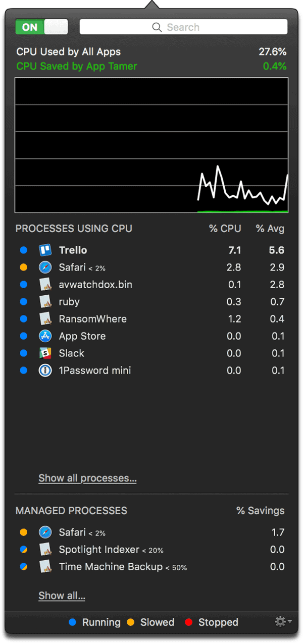303x644 pixels.
Task: Open the gear settings dropdown menu
Action: click(282, 622)
